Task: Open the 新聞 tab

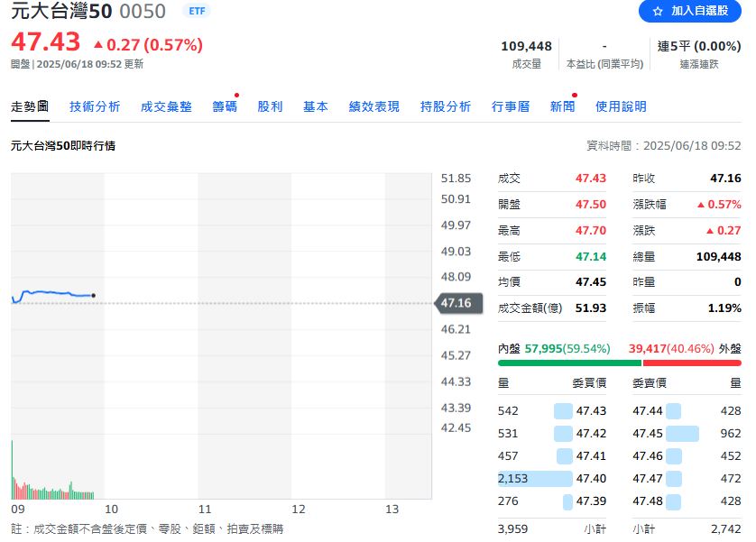Action: (x=563, y=106)
